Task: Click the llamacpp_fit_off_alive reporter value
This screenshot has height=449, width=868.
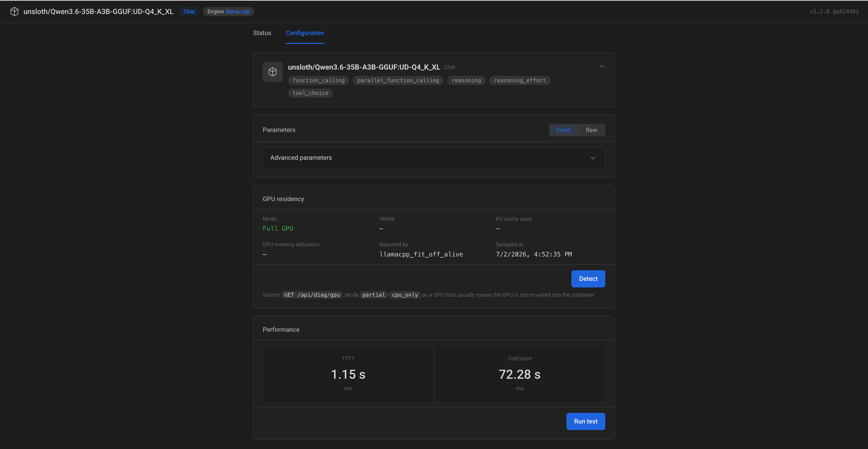Action: (421, 254)
